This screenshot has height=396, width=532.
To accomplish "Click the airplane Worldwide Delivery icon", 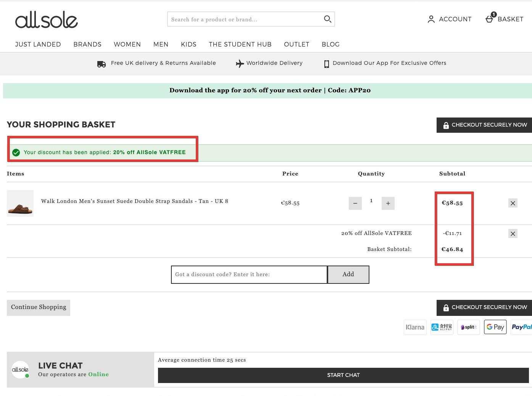I will click(240, 64).
